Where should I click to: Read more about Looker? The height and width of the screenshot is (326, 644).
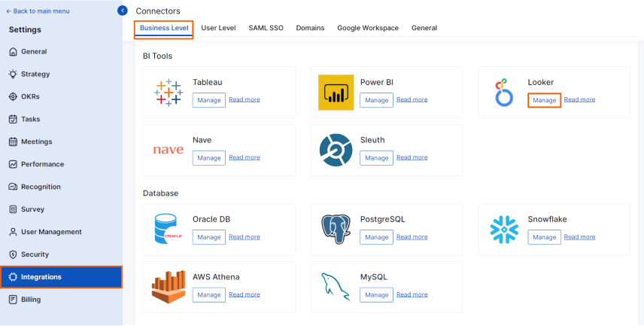579,99
